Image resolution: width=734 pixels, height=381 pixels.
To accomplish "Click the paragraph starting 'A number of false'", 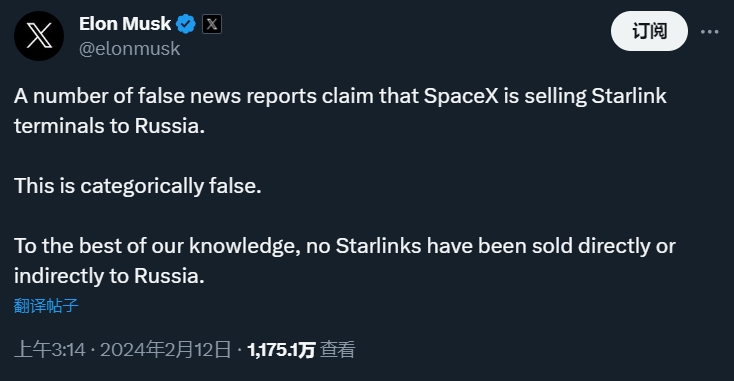I will coord(340,111).
